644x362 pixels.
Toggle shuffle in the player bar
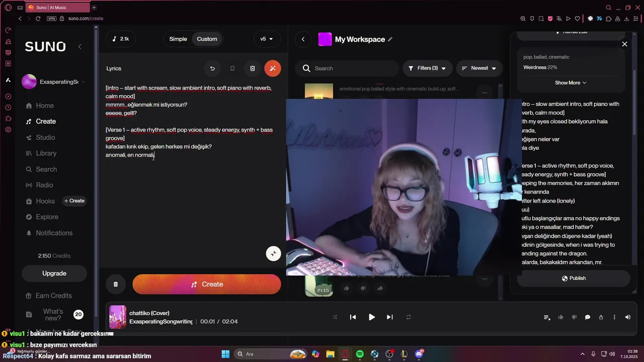(335, 317)
